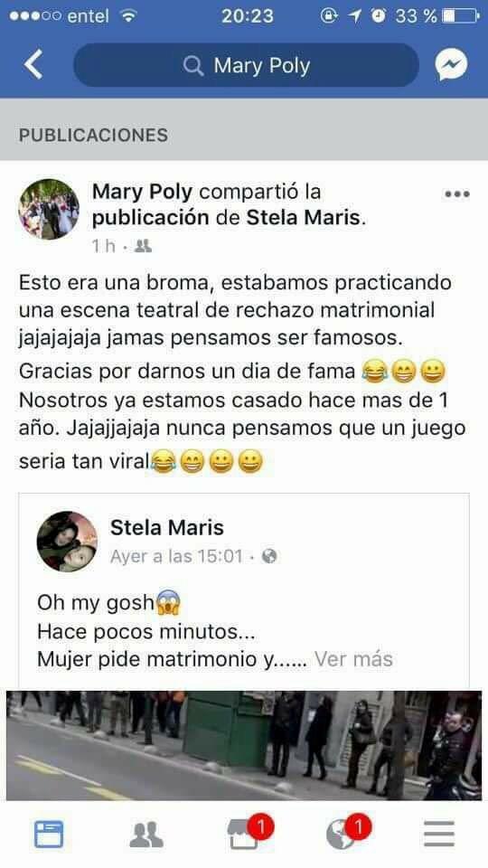
Task: Open the shared street video thumbnail
Action: point(244,745)
